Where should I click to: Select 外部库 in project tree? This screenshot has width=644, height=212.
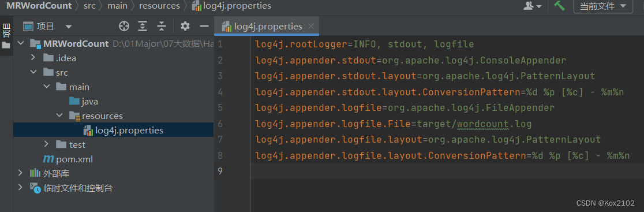pos(50,173)
